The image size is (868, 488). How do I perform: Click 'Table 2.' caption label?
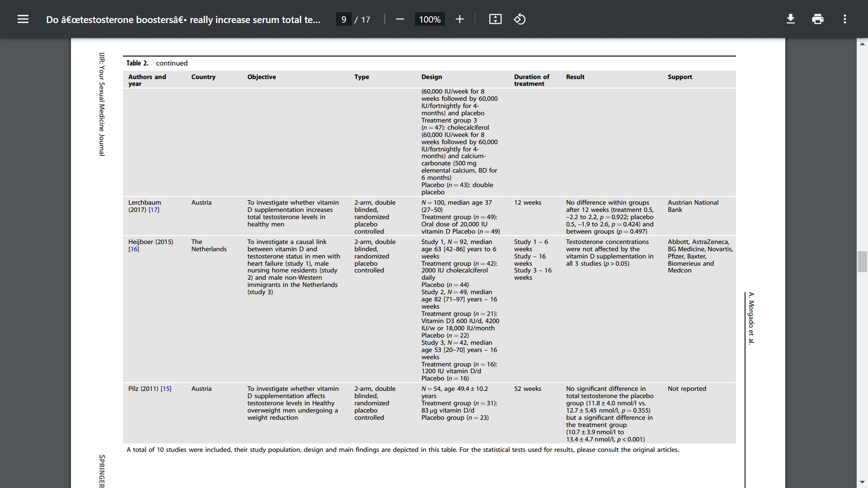point(137,63)
